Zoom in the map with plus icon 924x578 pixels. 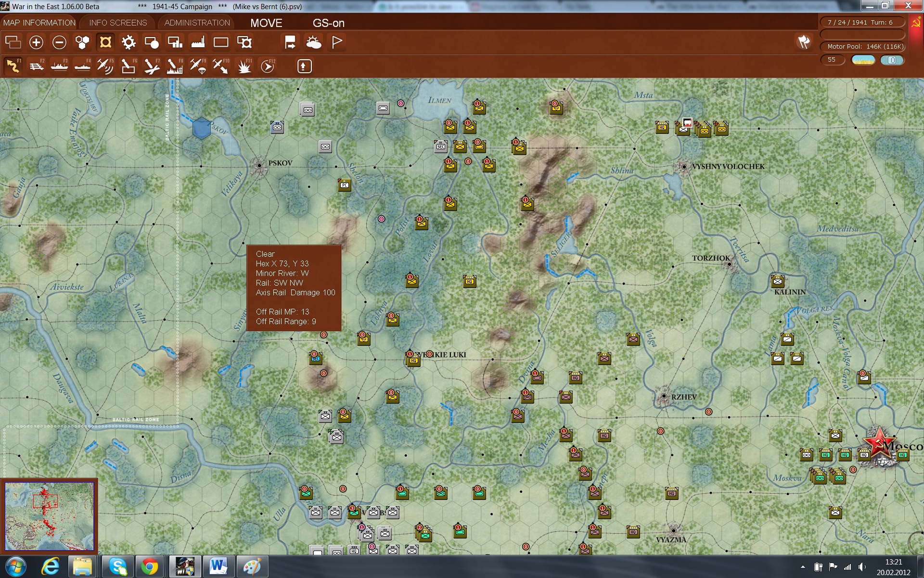tap(36, 42)
